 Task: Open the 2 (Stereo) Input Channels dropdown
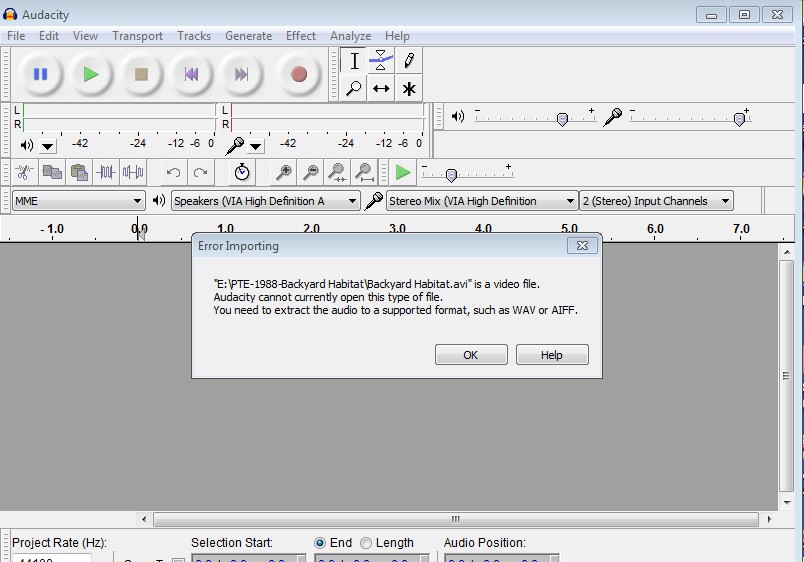tap(656, 201)
